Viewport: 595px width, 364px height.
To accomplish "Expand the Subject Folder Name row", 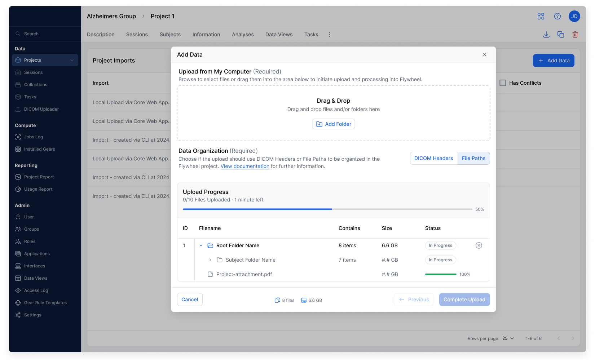I will (210, 260).
